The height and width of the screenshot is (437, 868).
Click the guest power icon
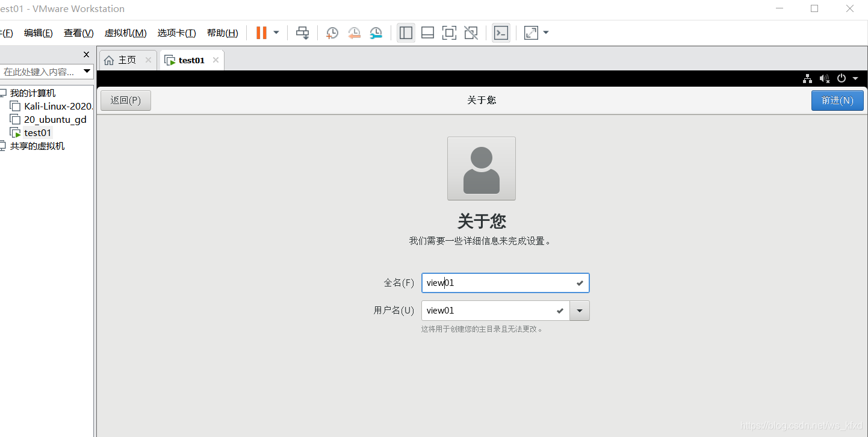click(842, 79)
